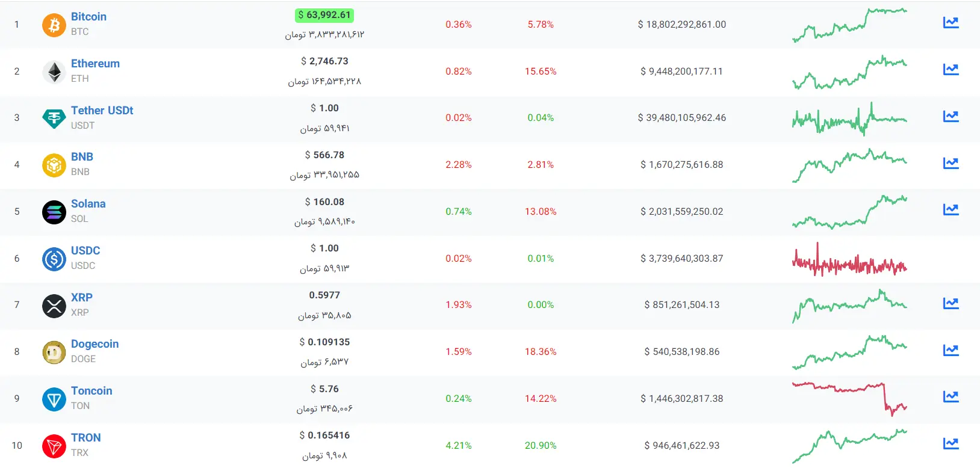The width and height of the screenshot is (980, 468).
Task: Click volume $ 18,802,292,861.00
Action: coord(682,25)
